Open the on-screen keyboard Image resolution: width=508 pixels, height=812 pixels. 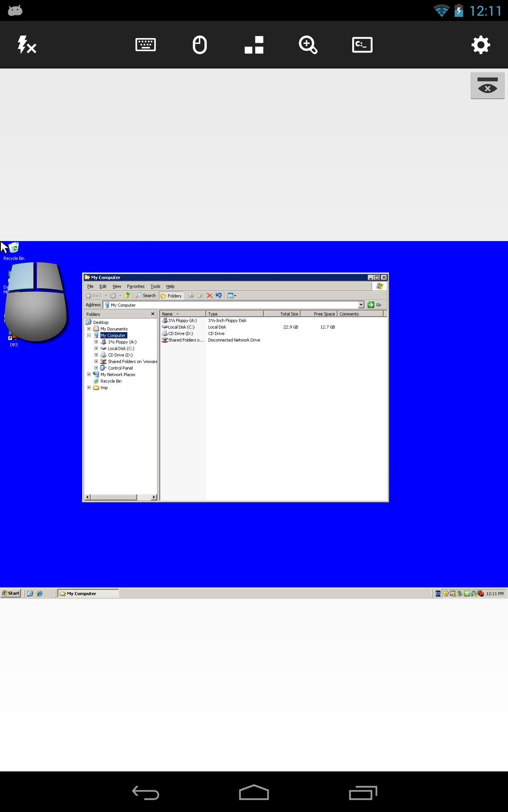[145, 45]
